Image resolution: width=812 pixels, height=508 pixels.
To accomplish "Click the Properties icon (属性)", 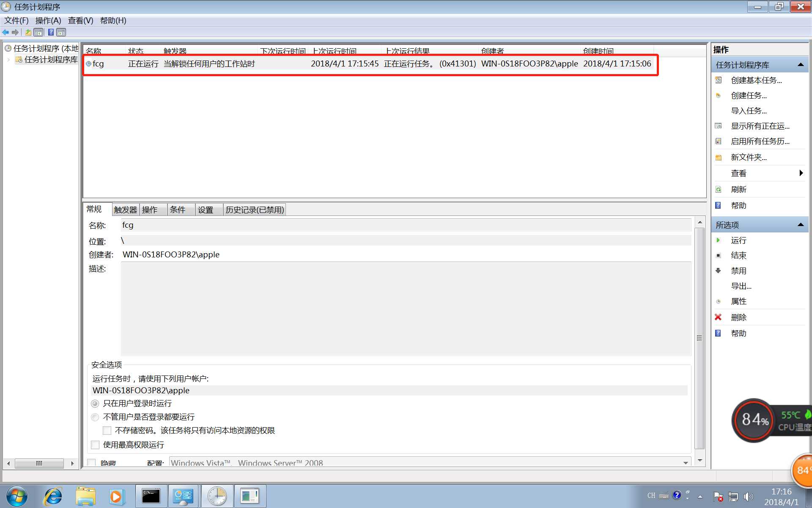I will pos(718,301).
